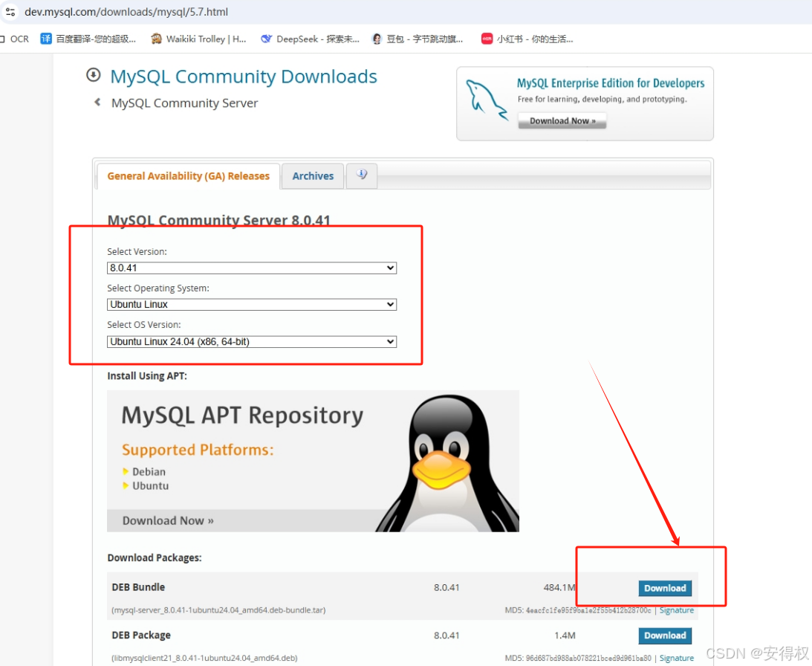Click Ubuntu in supported platforms list
812x666 pixels.
tap(150, 485)
